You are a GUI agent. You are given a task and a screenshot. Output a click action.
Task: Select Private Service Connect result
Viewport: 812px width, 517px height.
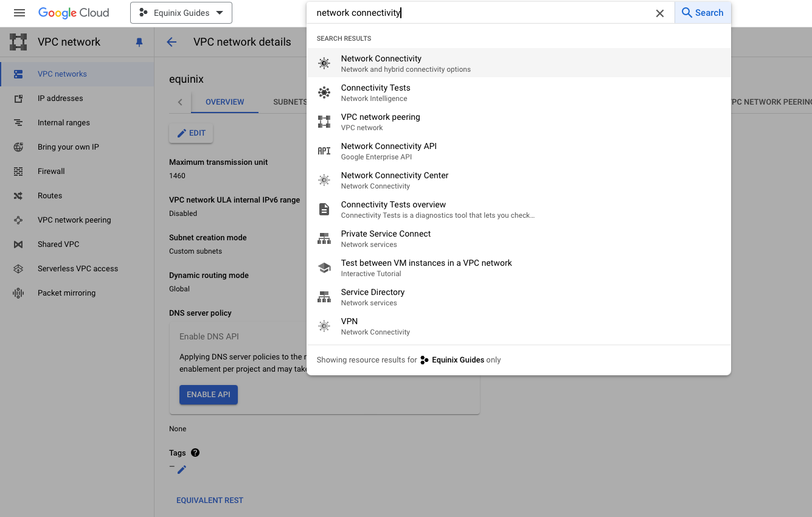(519, 238)
